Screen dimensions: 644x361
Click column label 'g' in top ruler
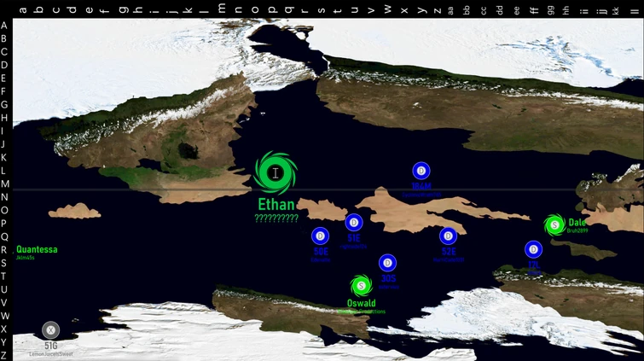(123, 9)
